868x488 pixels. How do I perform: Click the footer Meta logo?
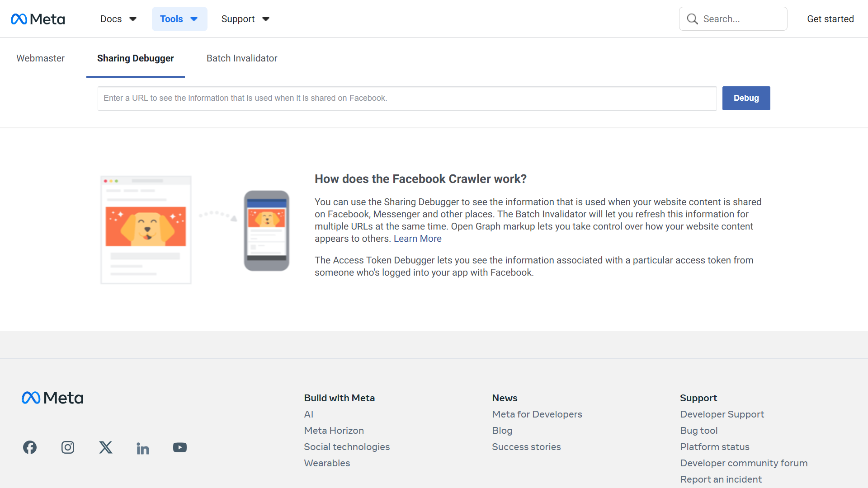pyautogui.click(x=52, y=398)
